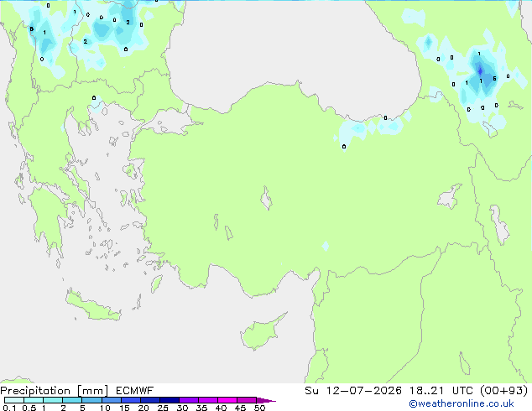Click the date "Su 12-07-2026"
The image size is (532, 411).
pos(353,391)
